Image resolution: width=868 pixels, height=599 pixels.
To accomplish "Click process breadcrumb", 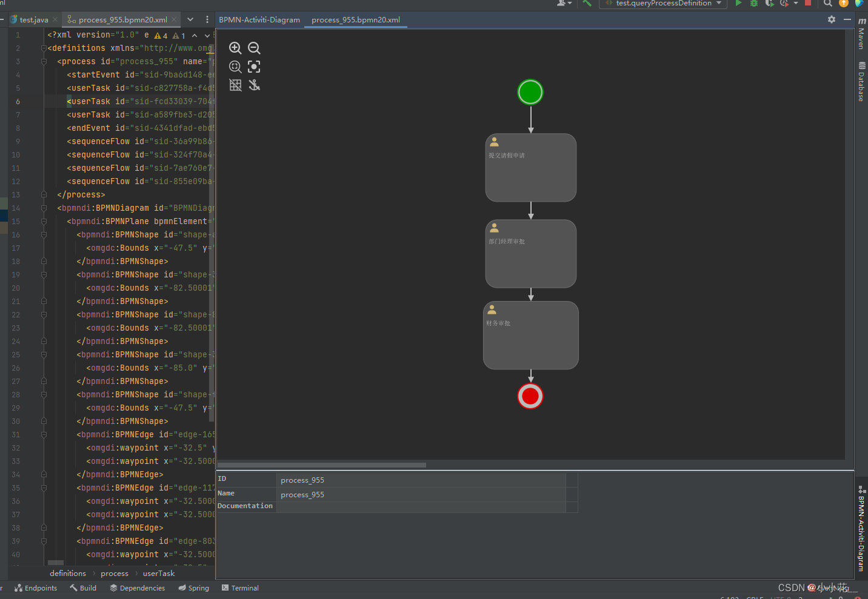I will [x=115, y=574].
